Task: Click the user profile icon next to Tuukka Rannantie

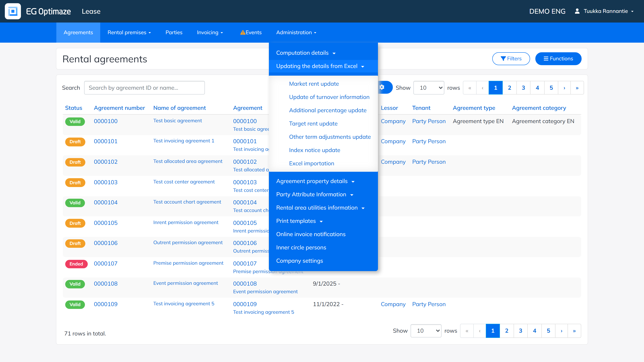Action: [x=577, y=11]
